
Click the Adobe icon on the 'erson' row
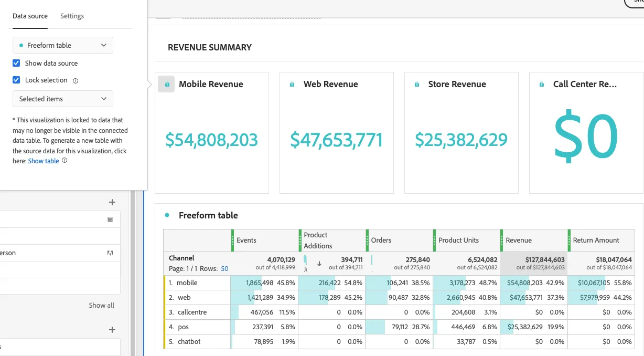[110, 253]
